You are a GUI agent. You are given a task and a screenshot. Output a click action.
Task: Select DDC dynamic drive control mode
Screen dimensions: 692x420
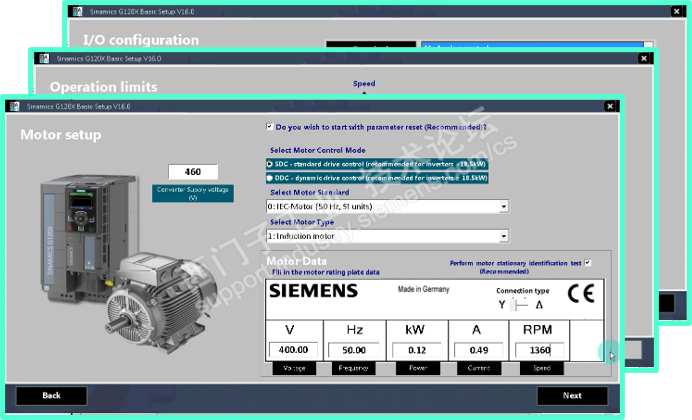[377, 178]
